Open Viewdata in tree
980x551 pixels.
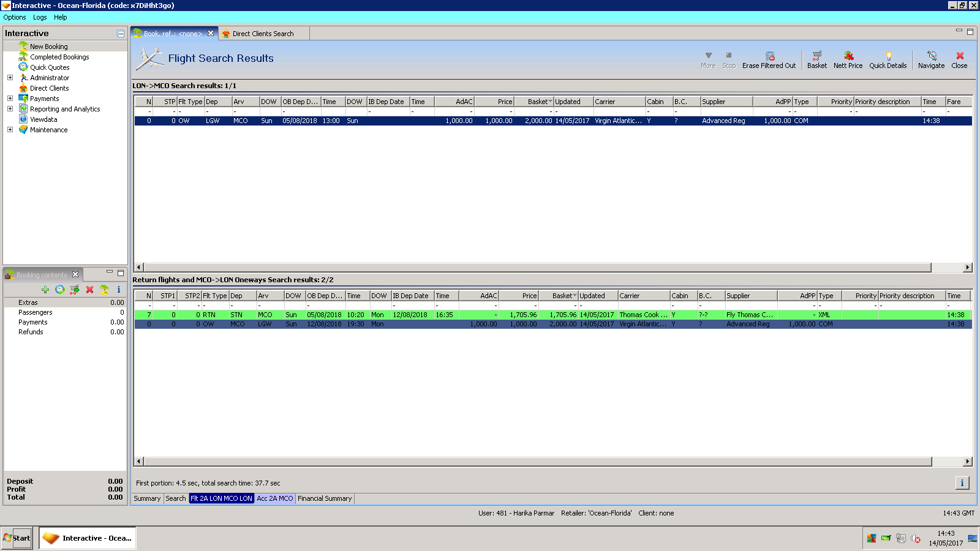point(43,119)
